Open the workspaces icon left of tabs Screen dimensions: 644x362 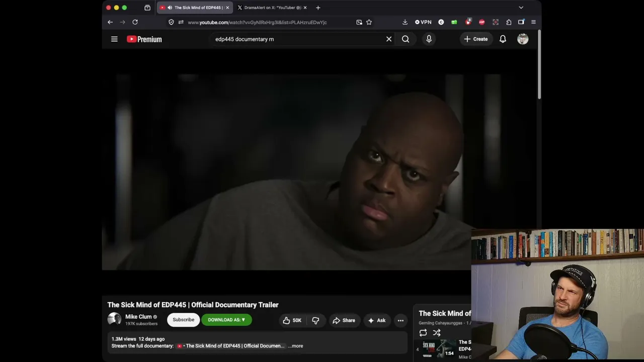coord(147,8)
